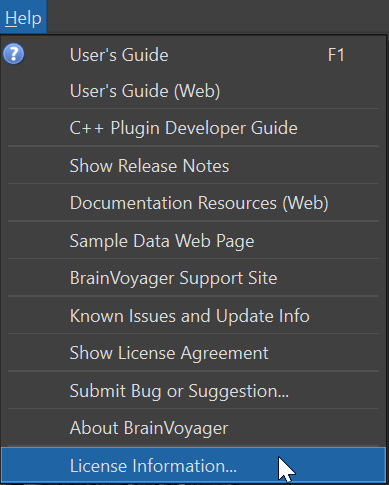View the release notes entry
This screenshot has height=485, width=389.
click(x=193, y=166)
